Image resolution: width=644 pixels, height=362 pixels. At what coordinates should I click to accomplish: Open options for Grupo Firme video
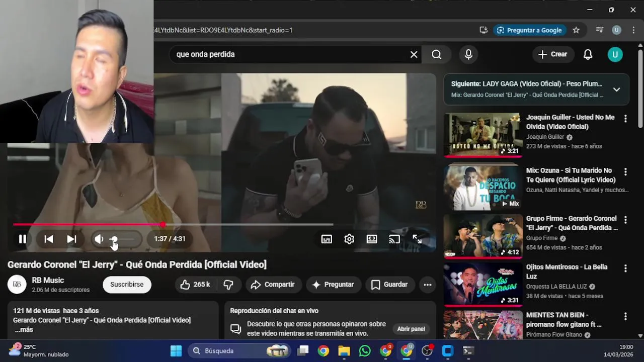point(625,220)
